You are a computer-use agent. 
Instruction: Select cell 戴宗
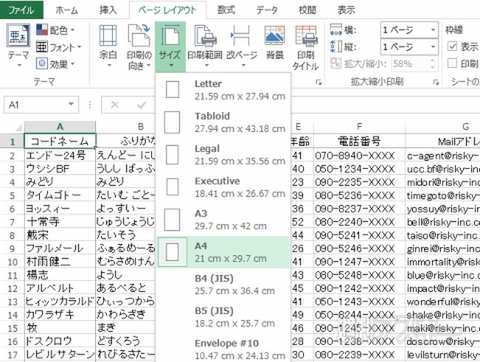coord(60,235)
